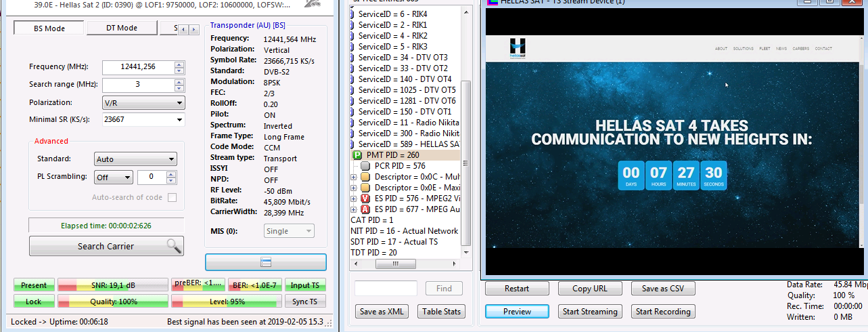Click the Save as XML button
This screenshot has width=868, height=332.
(382, 312)
